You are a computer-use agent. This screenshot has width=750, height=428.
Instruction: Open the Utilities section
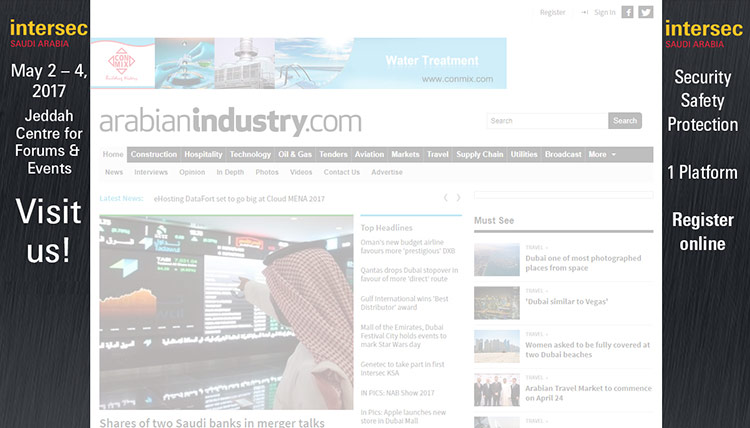coord(524,154)
